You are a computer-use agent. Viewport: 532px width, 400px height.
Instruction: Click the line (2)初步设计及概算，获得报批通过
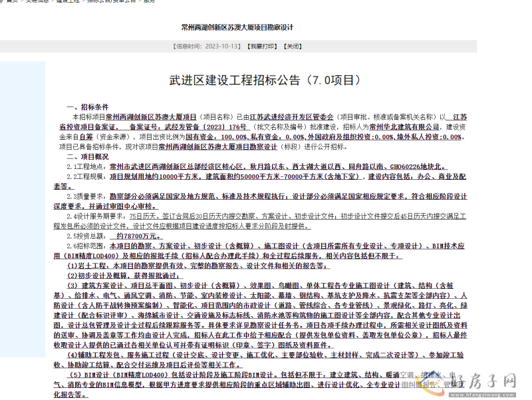pyautogui.click(x=125, y=276)
